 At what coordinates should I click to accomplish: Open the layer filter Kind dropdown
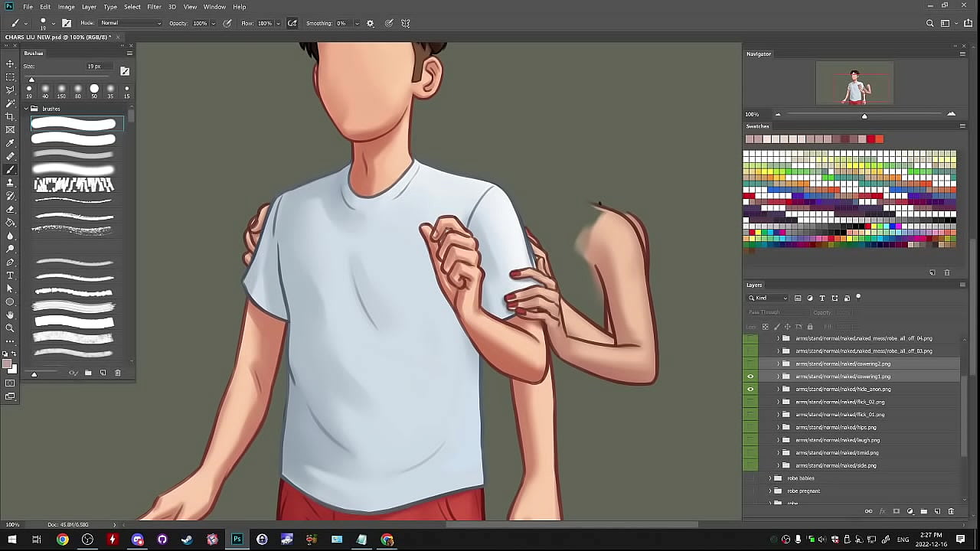[768, 298]
